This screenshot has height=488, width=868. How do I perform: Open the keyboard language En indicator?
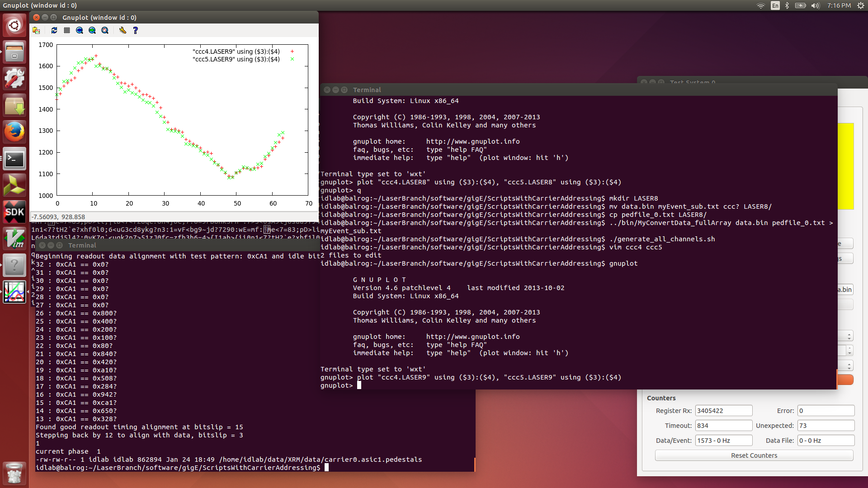[775, 5]
